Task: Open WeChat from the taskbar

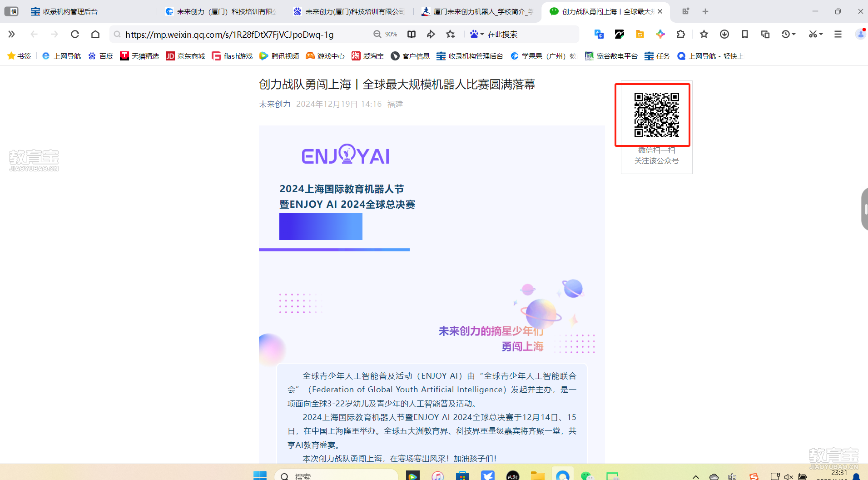Action: [x=587, y=475]
